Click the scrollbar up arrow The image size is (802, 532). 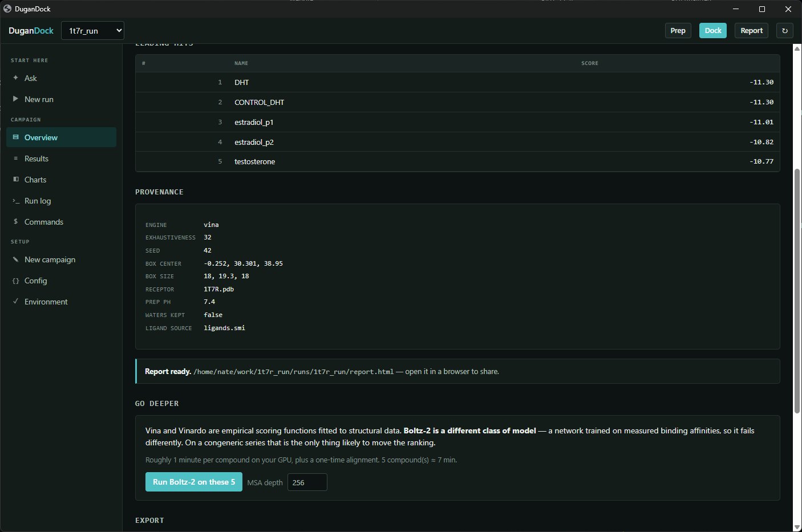797,49
